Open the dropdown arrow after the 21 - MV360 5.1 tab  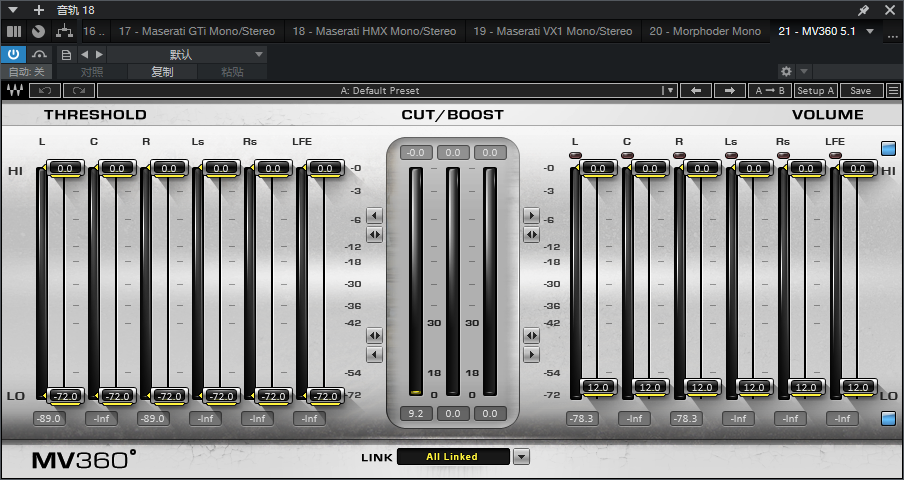pyautogui.click(x=871, y=31)
